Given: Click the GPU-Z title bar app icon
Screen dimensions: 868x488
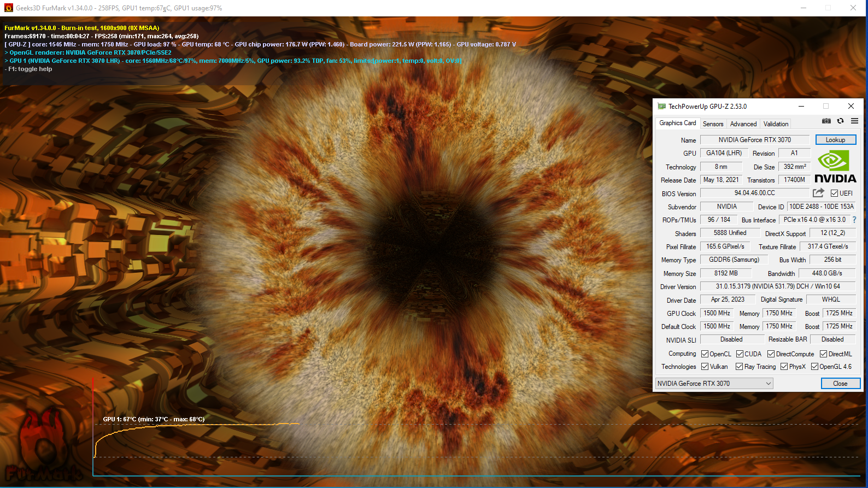Looking at the screenshot, I should (661, 107).
